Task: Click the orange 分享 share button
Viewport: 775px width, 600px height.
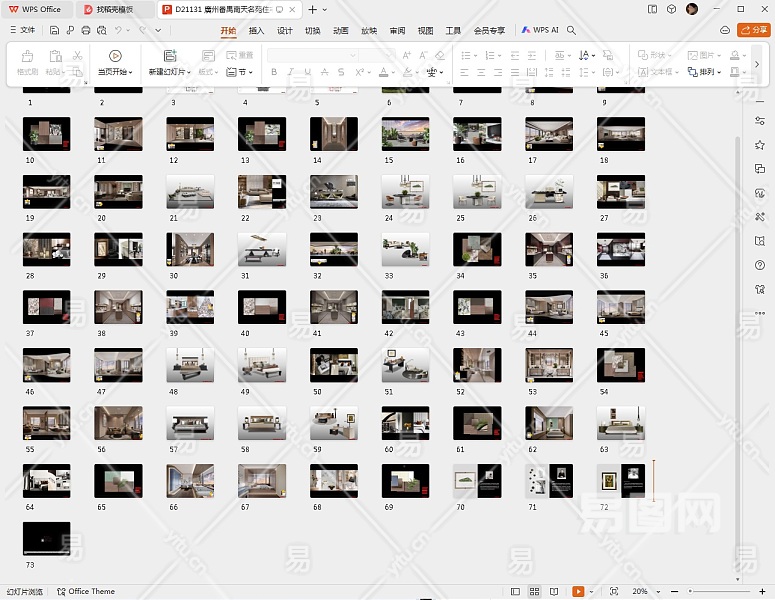Action: coord(752,30)
